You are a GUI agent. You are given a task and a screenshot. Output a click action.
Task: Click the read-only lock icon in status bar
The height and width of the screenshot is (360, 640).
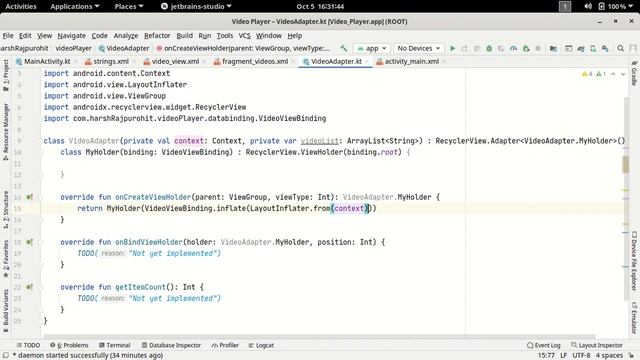[631, 356]
